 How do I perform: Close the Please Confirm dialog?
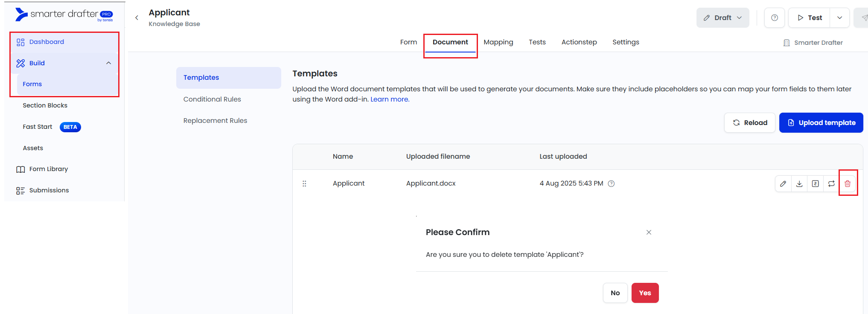coord(649,232)
